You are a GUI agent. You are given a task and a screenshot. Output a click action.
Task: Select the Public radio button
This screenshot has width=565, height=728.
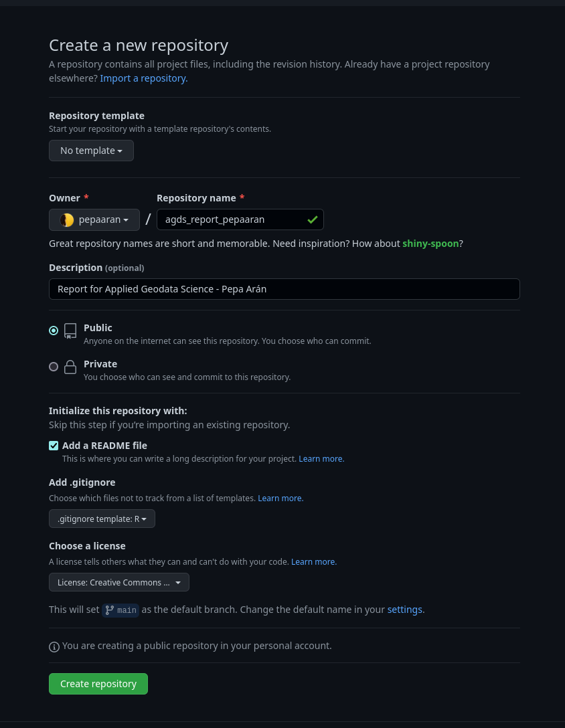click(x=54, y=331)
